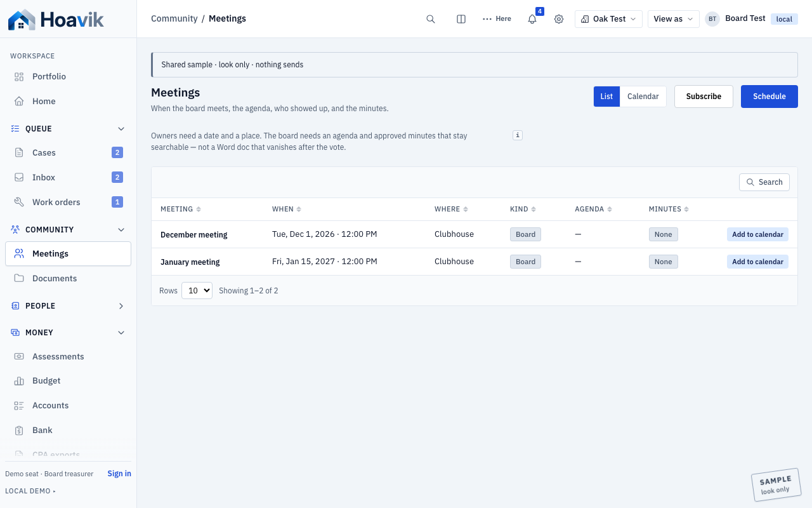Click the Accounts list icon
The image size is (812, 508).
pos(19,406)
